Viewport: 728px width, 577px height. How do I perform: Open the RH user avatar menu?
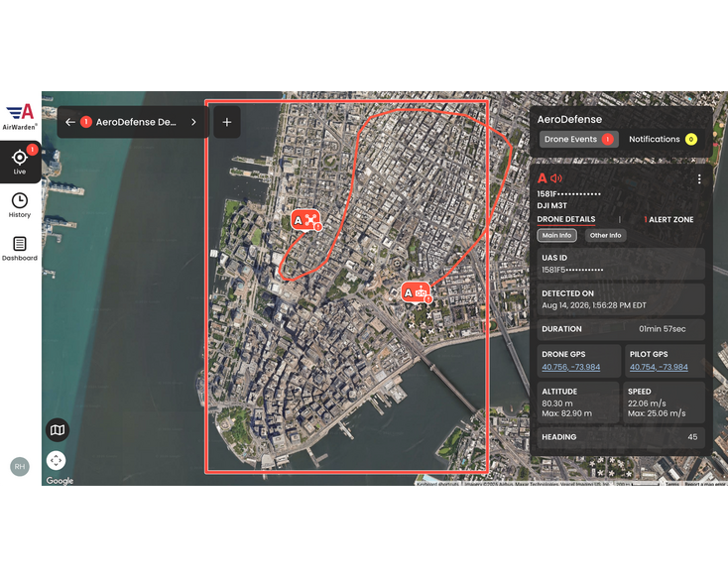click(x=20, y=467)
